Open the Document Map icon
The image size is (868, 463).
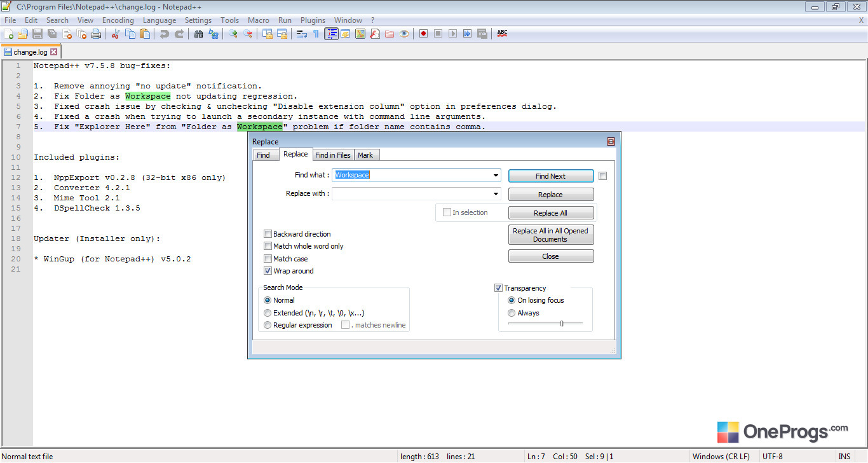pos(360,34)
